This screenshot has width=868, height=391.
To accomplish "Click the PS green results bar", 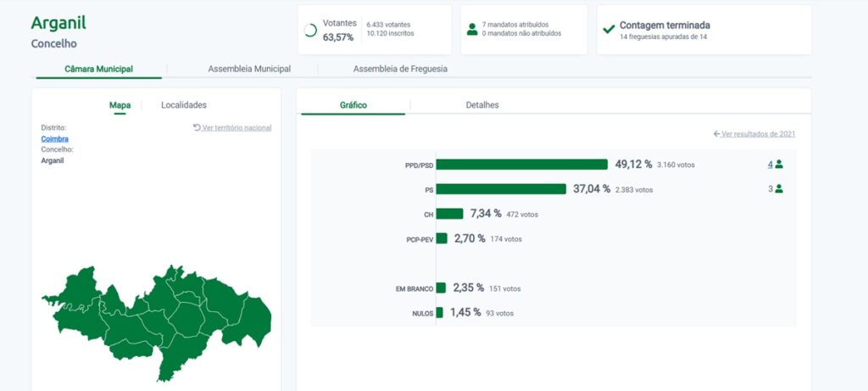I will [x=500, y=189].
